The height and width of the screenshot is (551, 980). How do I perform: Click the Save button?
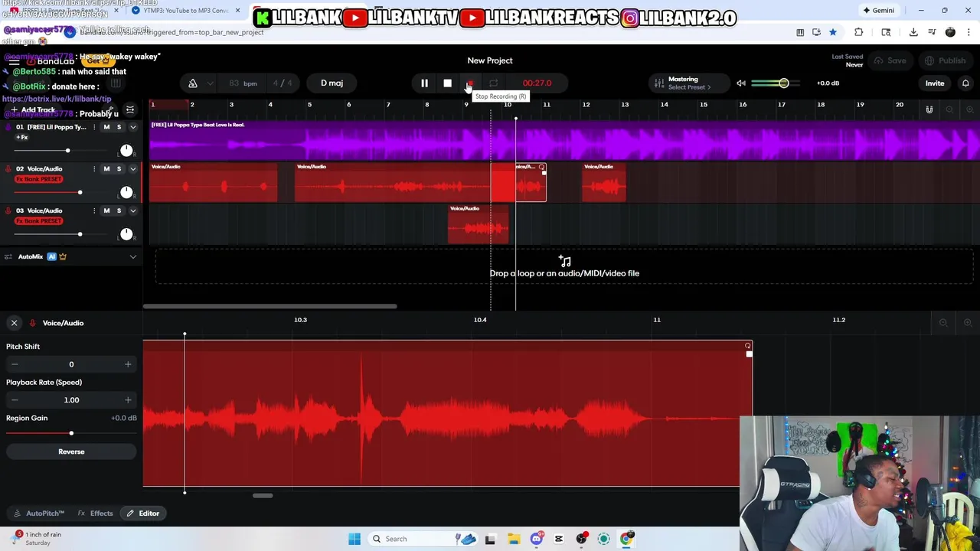pyautogui.click(x=890, y=60)
